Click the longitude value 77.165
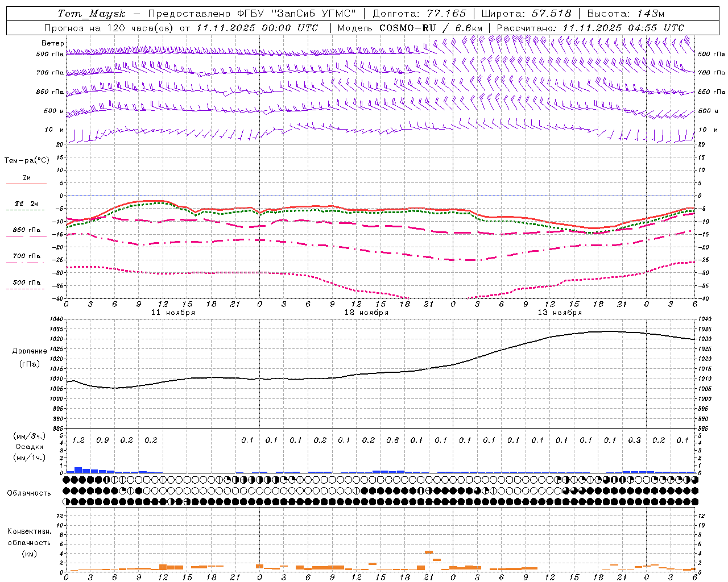728x582 pixels. coord(446,14)
